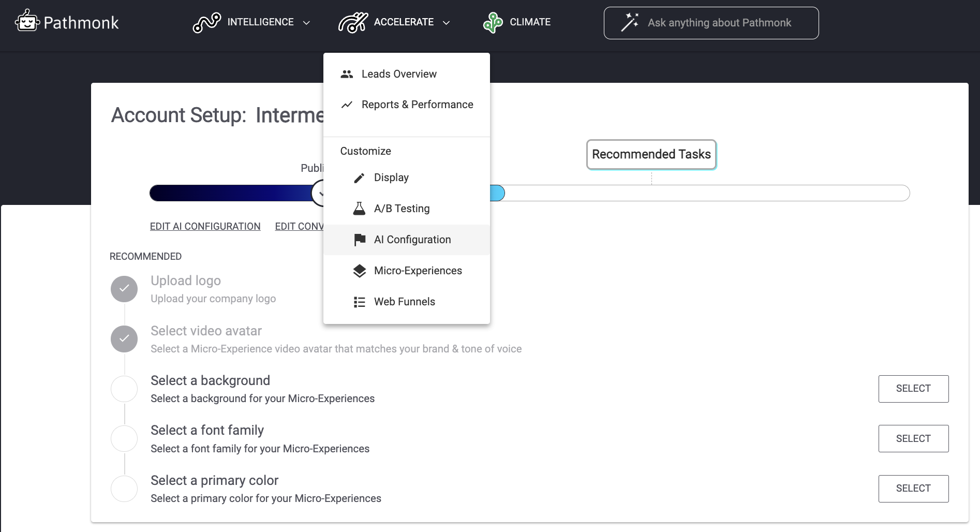Open Leads Overview from the menu
This screenshot has width=980, height=532.
click(x=399, y=74)
